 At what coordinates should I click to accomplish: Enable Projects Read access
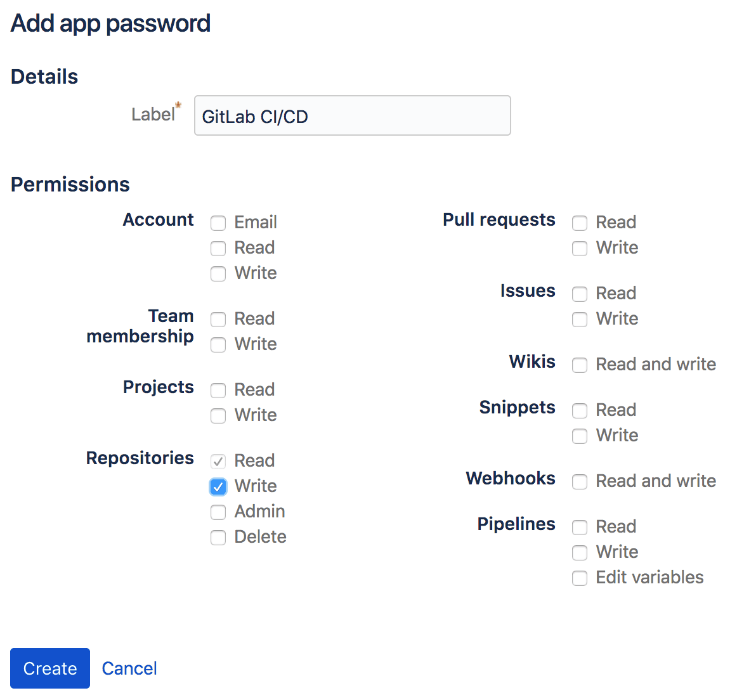pos(218,391)
